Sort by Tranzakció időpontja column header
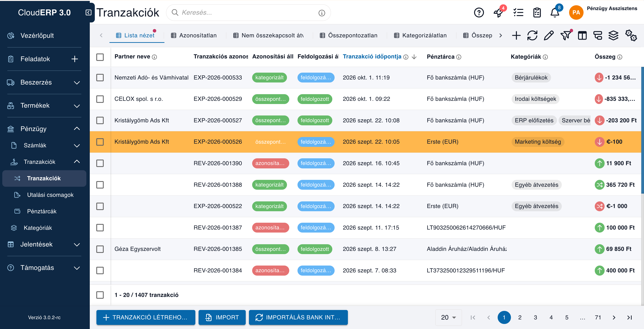The height and width of the screenshot is (329, 644). tap(372, 57)
